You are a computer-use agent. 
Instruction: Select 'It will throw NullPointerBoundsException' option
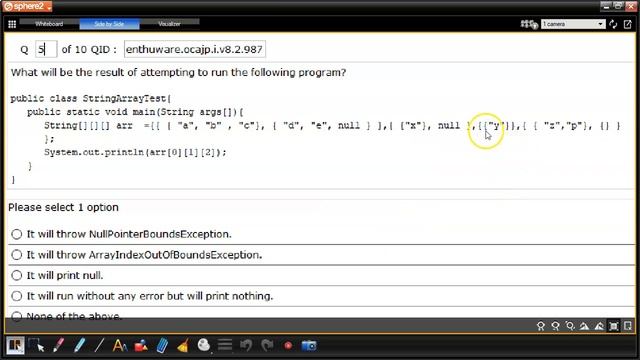[x=16, y=234]
